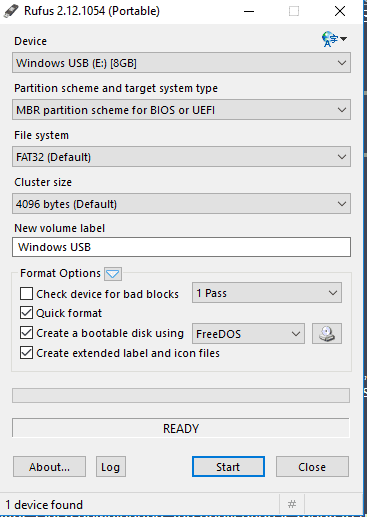367x517 pixels.
Task: Minimize the Rufus window
Action: click(x=249, y=11)
